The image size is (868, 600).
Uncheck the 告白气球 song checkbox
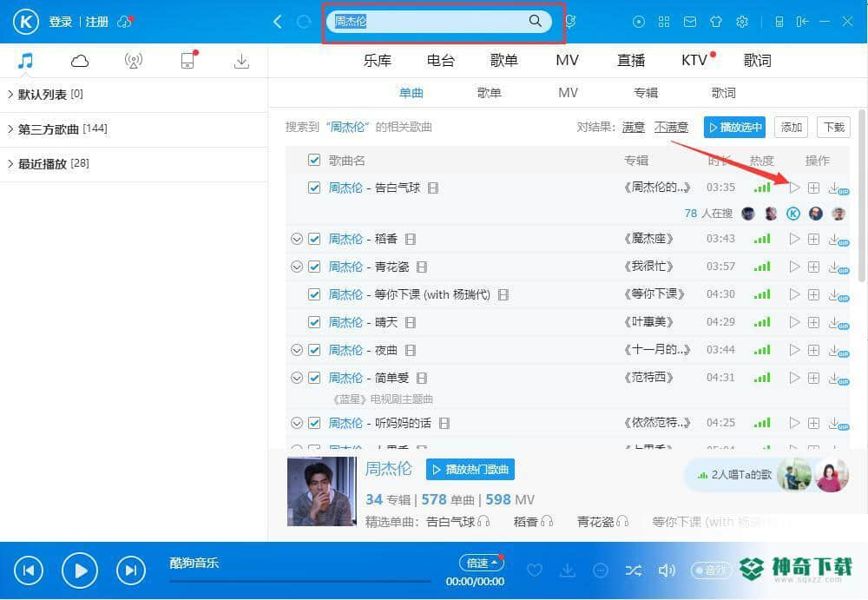314,188
